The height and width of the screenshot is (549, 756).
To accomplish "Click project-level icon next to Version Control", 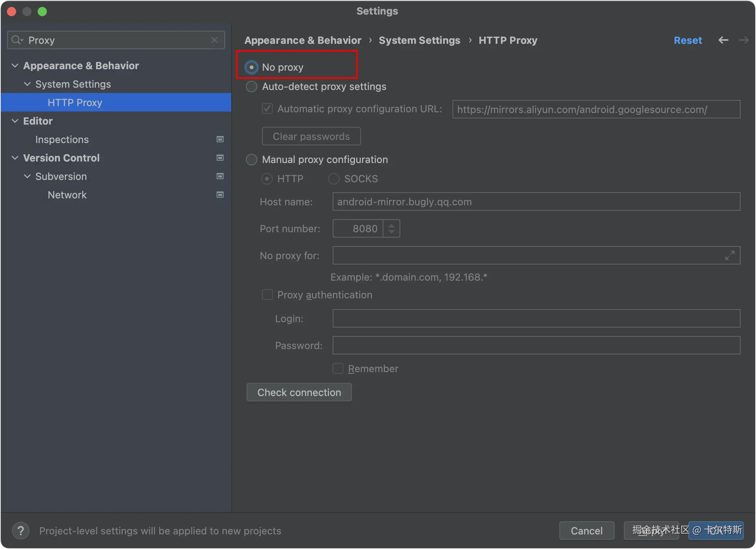I will point(220,158).
